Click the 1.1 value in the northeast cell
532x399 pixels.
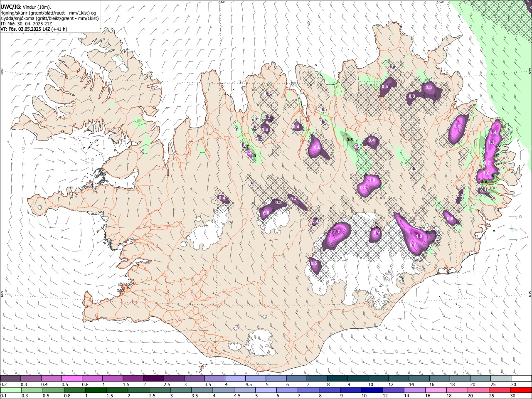(457, 127)
